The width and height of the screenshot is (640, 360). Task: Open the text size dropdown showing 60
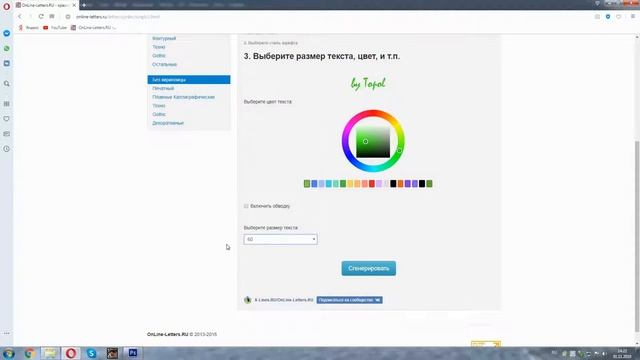coord(280,239)
